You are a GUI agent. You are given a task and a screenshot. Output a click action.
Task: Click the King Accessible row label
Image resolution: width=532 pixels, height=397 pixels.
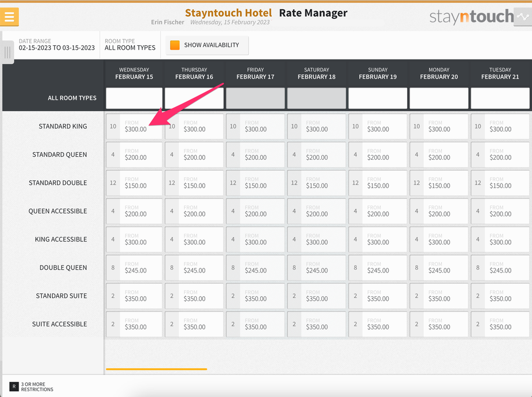point(61,240)
